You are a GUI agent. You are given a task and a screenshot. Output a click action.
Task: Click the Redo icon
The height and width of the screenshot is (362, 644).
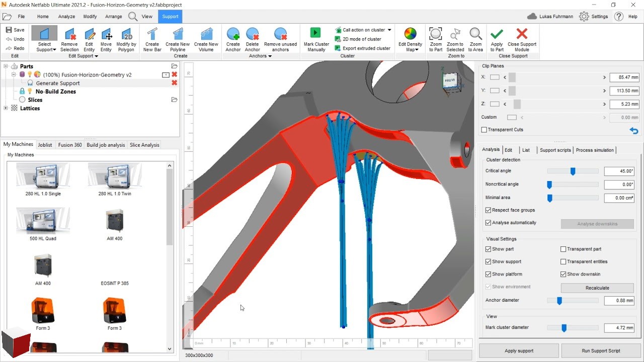(9, 48)
